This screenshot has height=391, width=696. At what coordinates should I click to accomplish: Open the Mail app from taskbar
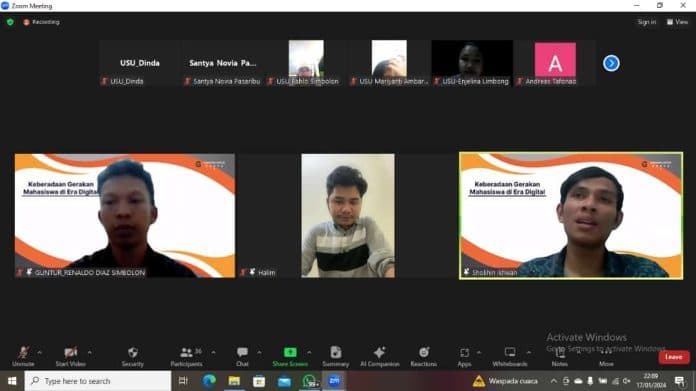click(284, 381)
